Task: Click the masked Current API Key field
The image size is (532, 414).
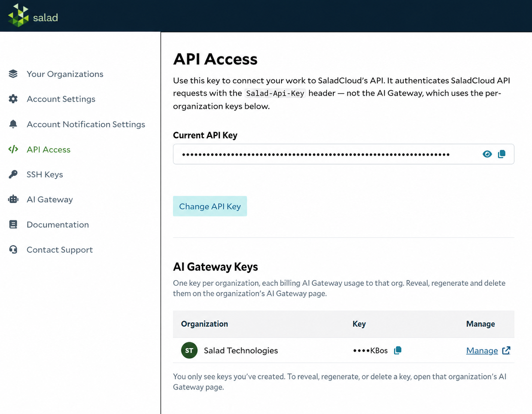Action: pyautogui.click(x=343, y=154)
